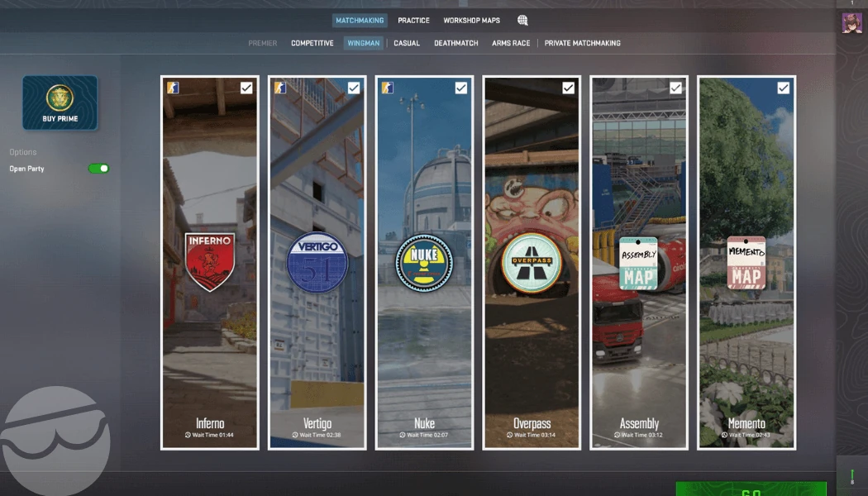The height and width of the screenshot is (496, 868).
Task: Uncheck the Vertigo map checkbox
Action: [354, 88]
